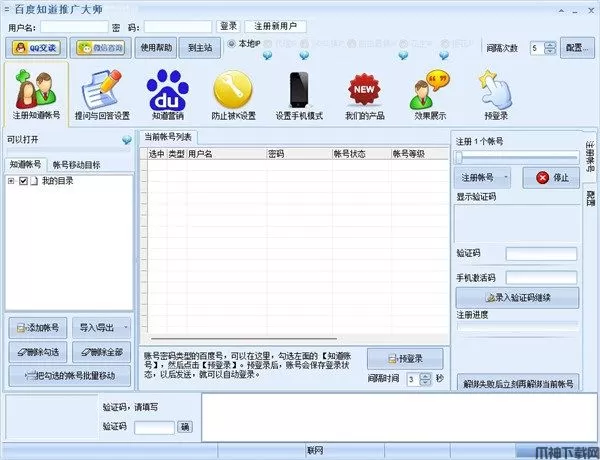Viewport: 600px width, 460px height.
Task: Click the 类型 column header
Action: point(177,154)
